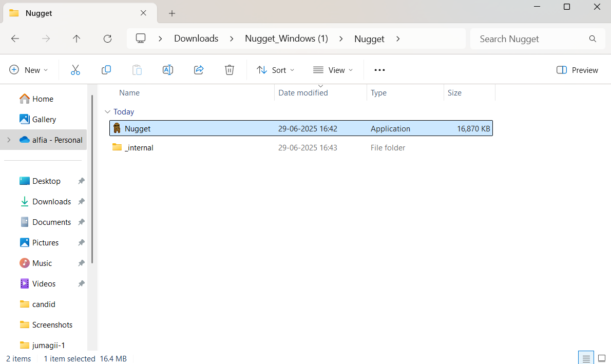Expand the alfia - Personal tree node
611x364 pixels.
tap(9, 140)
